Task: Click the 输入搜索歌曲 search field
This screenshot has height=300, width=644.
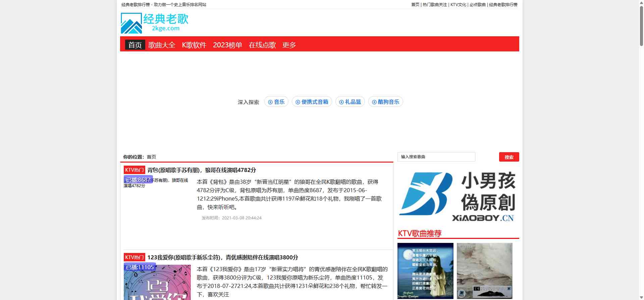Action: click(x=436, y=157)
